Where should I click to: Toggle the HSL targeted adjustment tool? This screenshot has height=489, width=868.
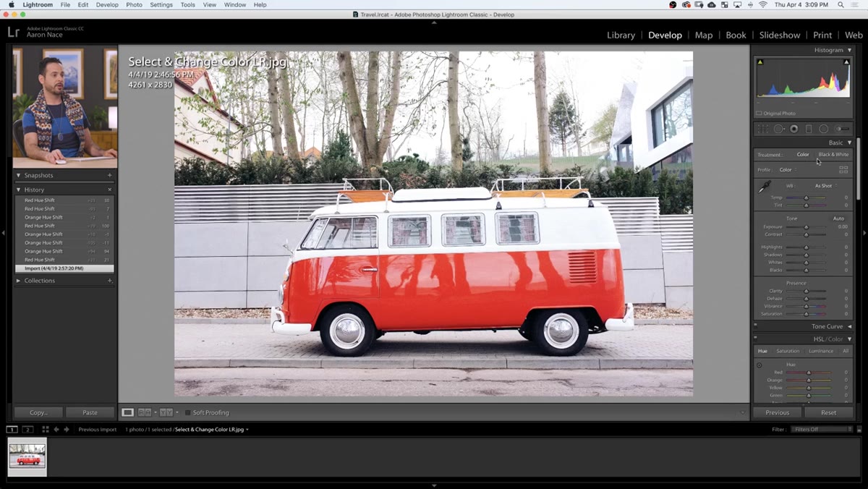[759, 365]
